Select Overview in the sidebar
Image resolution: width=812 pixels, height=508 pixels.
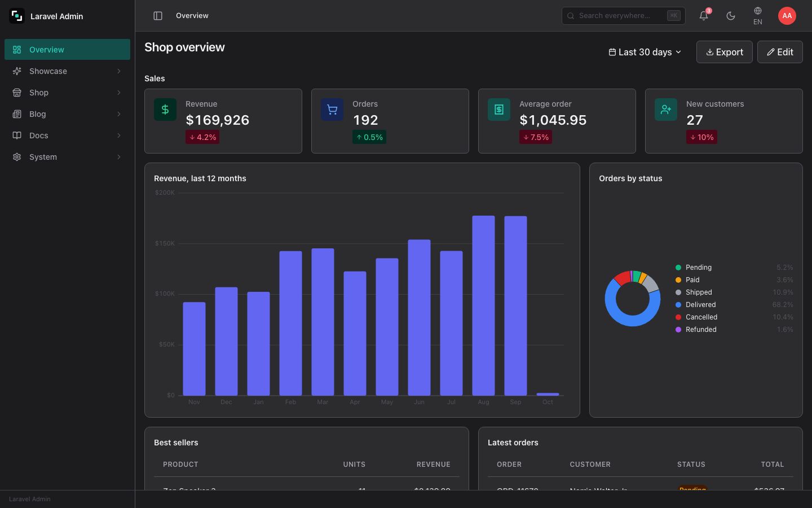click(67, 50)
